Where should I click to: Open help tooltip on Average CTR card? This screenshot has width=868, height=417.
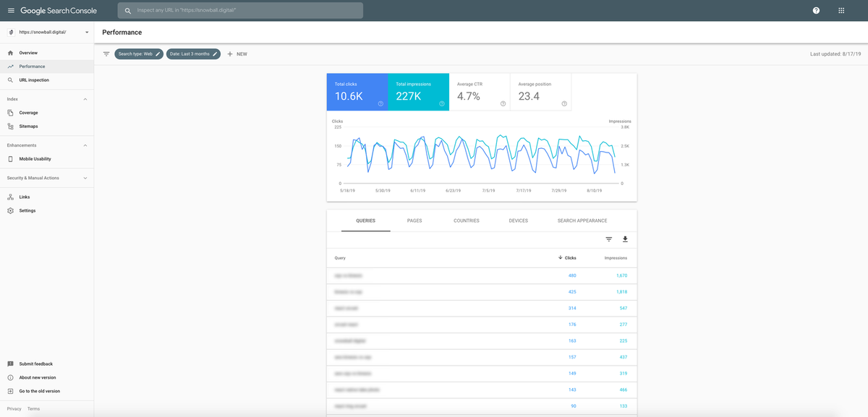click(x=503, y=104)
